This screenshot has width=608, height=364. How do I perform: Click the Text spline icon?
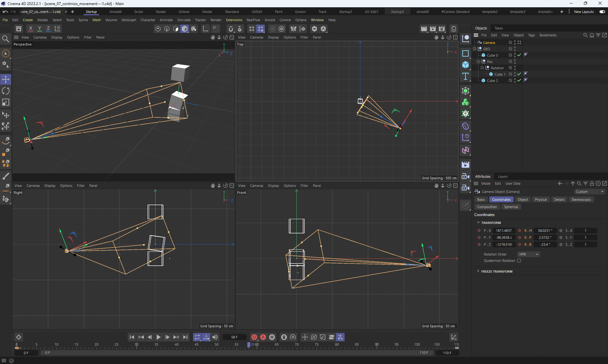[465, 76]
